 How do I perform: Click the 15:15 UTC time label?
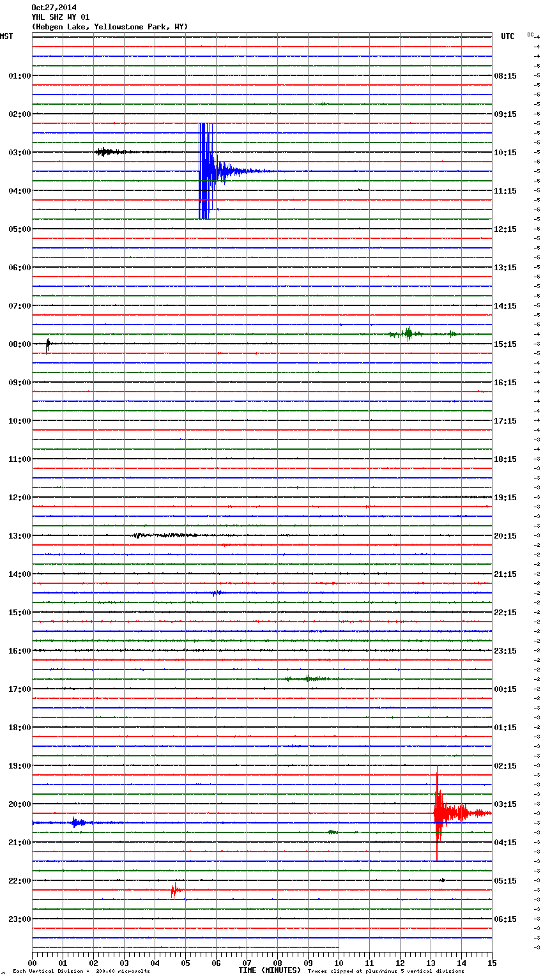point(505,344)
